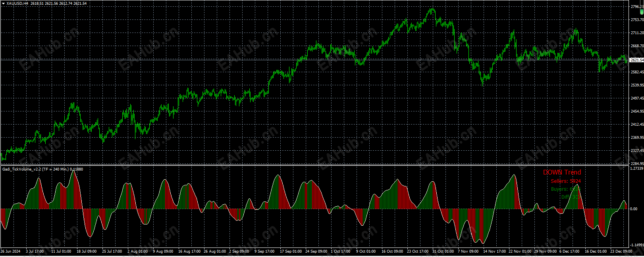644x257 pixels.
Task: Select the current price label 2621.54
Action: click(637, 60)
